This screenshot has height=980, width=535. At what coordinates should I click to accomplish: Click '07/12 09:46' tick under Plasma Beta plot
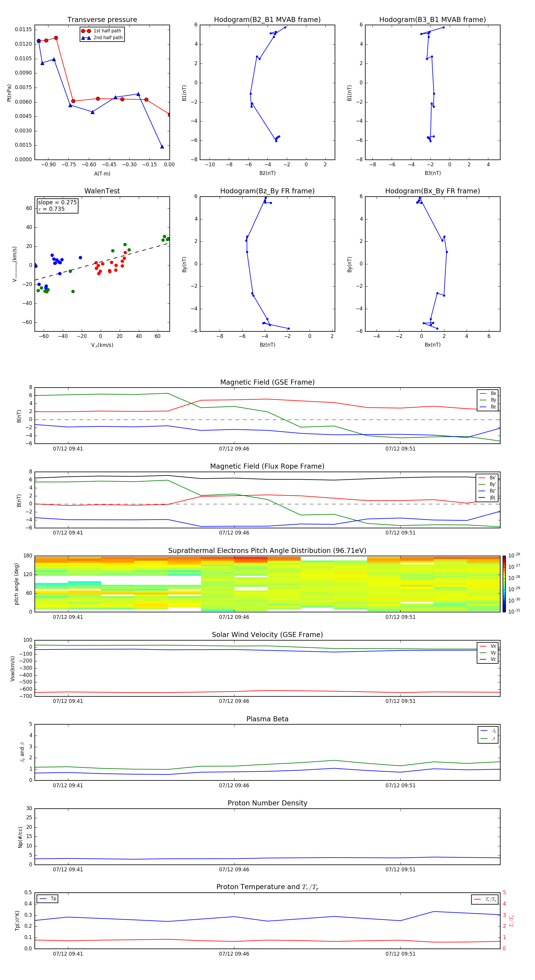click(234, 785)
